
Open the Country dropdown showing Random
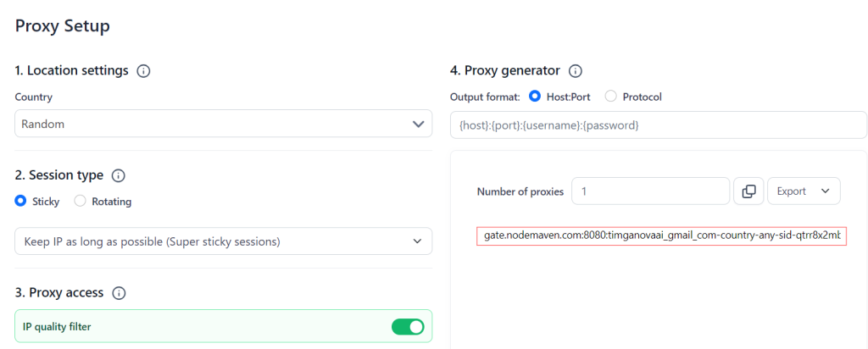tap(223, 124)
